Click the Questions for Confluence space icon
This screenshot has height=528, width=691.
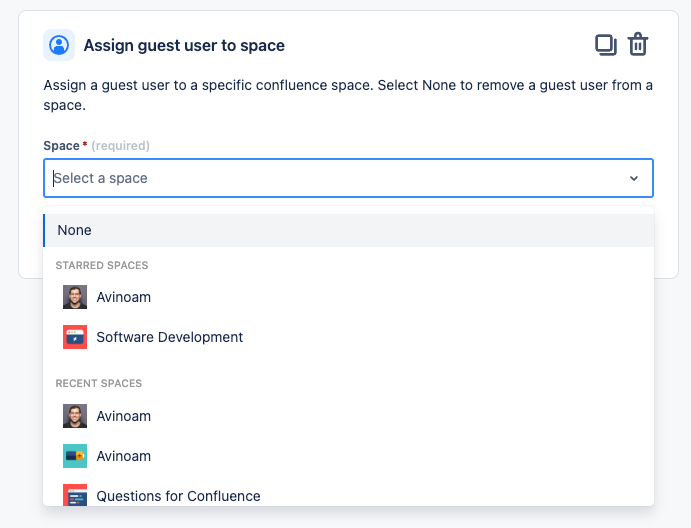75,495
